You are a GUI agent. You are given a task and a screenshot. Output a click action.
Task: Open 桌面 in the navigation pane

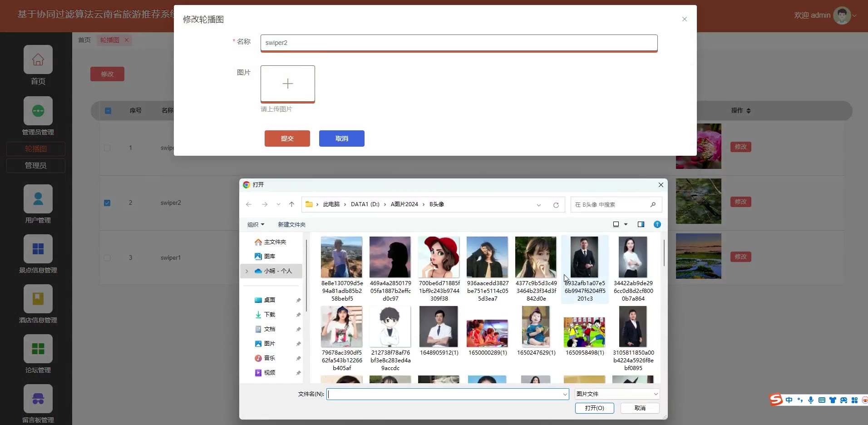pos(265,300)
